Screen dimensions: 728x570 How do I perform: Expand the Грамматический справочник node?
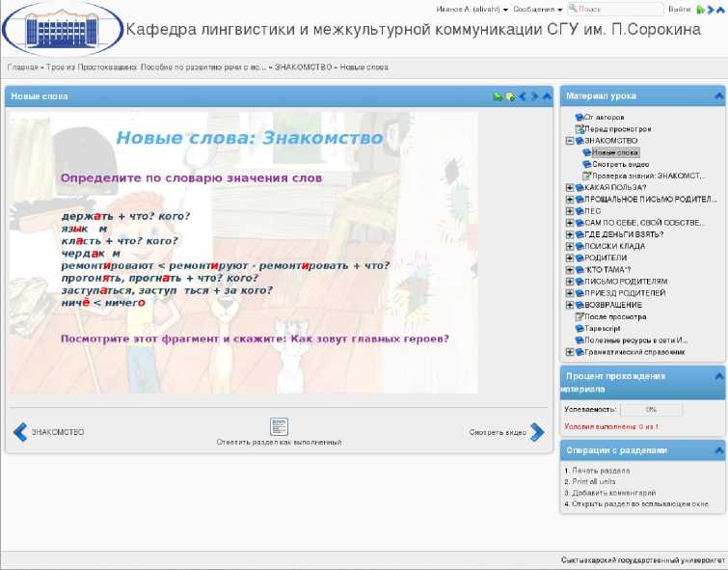(x=569, y=352)
